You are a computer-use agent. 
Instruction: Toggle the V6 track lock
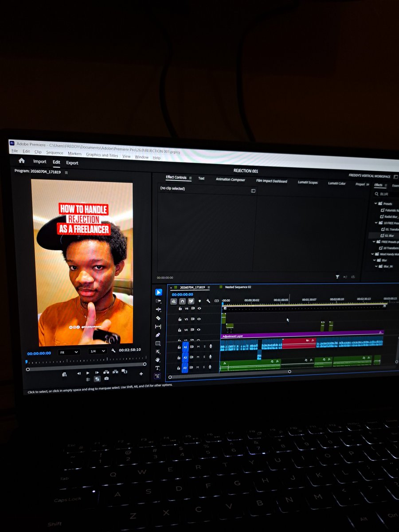(x=180, y=308)
